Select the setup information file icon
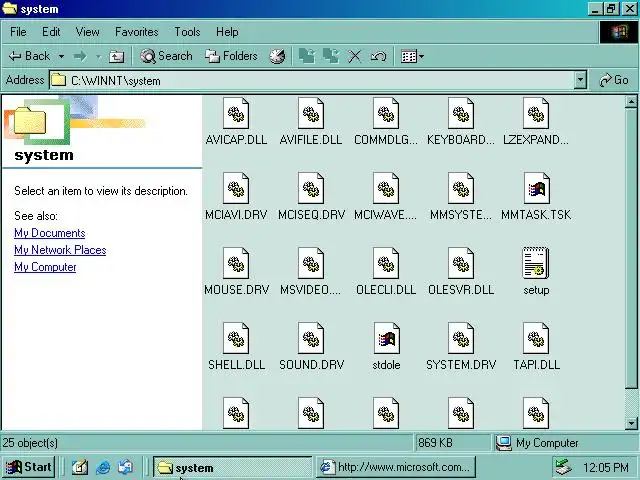This screenshot has height=480, width=640. click(x=536, y=263)
